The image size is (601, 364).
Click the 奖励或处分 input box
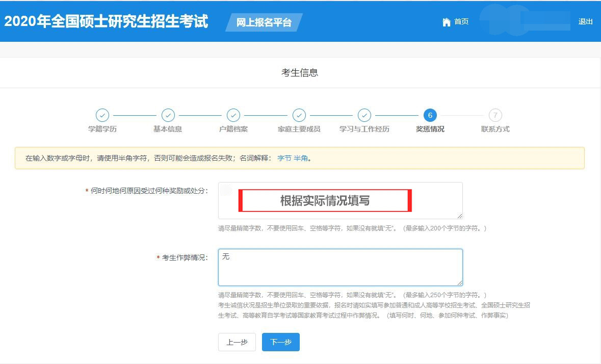[x=340, y=200]
